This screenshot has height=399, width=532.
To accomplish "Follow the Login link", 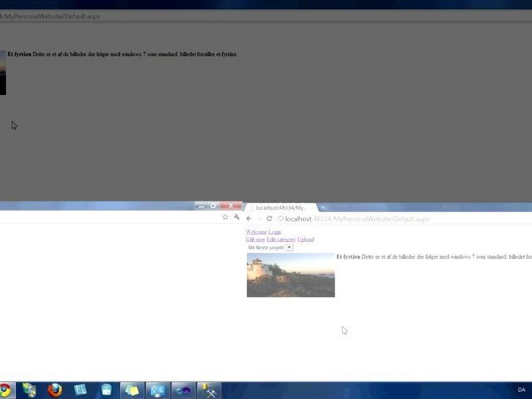I will [274, 232].
